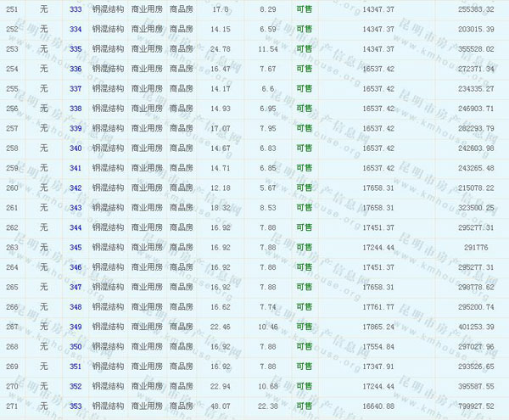Click room 337 hyperlink
The image size is (509, 420).
(76, 89)
